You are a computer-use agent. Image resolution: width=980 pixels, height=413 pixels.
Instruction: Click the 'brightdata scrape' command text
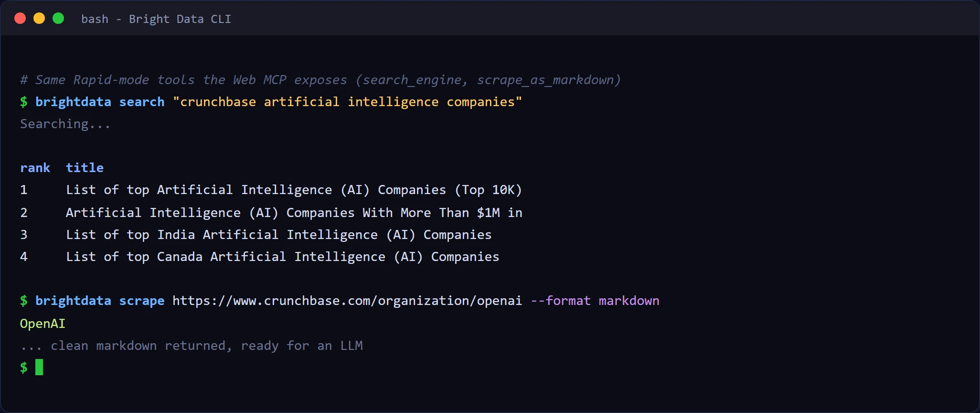(x=100, y=301)
